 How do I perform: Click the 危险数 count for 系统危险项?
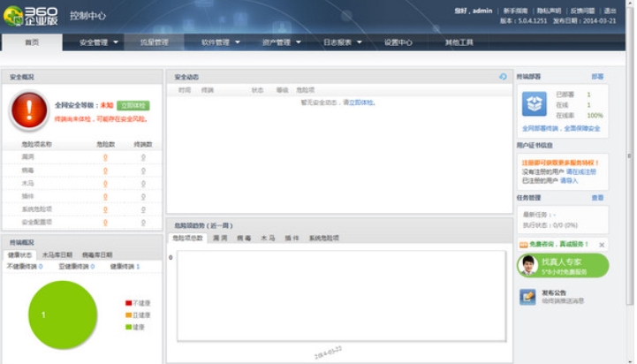point(105,209)
